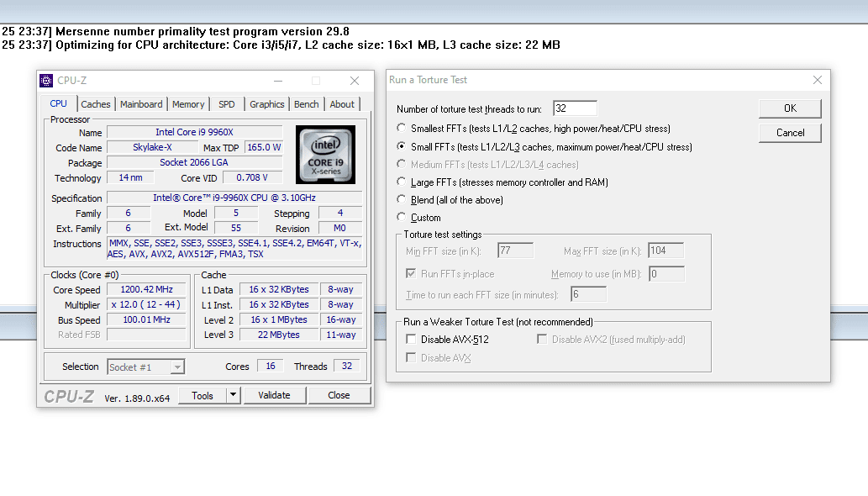Click the Package value Socket 2066 LGA

(x=194, y=162)
